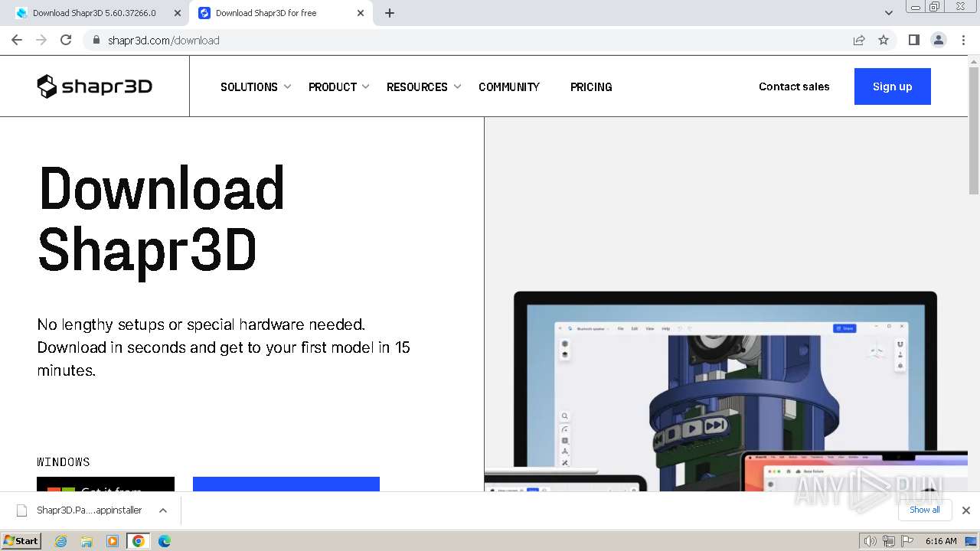Expand options for downloaded appinstaller file
The width and height of the screenshot is (980, 551).
click(162, 510)
